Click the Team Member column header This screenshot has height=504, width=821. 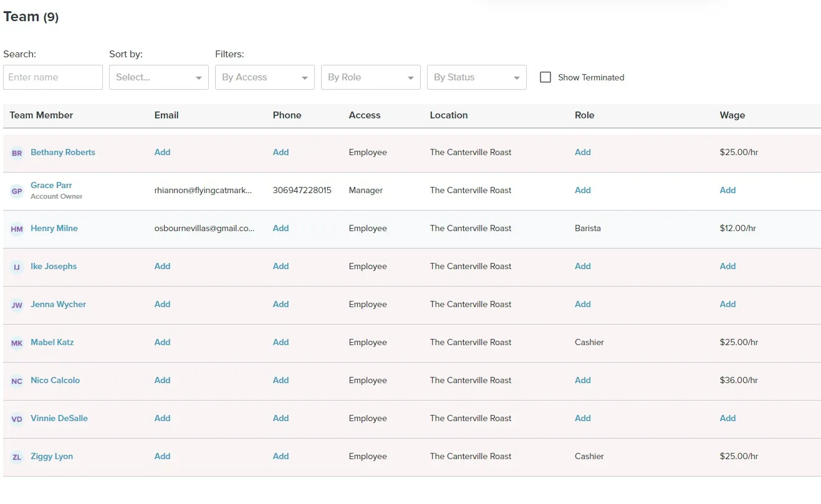42,115
